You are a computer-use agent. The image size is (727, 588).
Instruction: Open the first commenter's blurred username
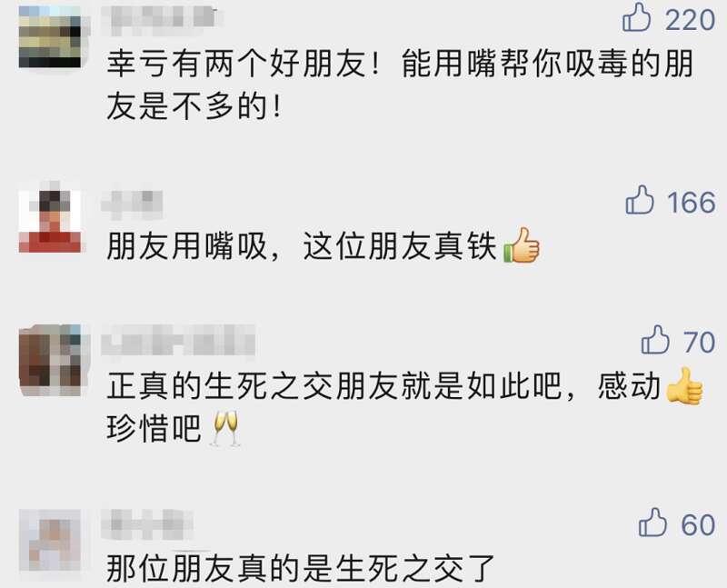click(162, 17)
